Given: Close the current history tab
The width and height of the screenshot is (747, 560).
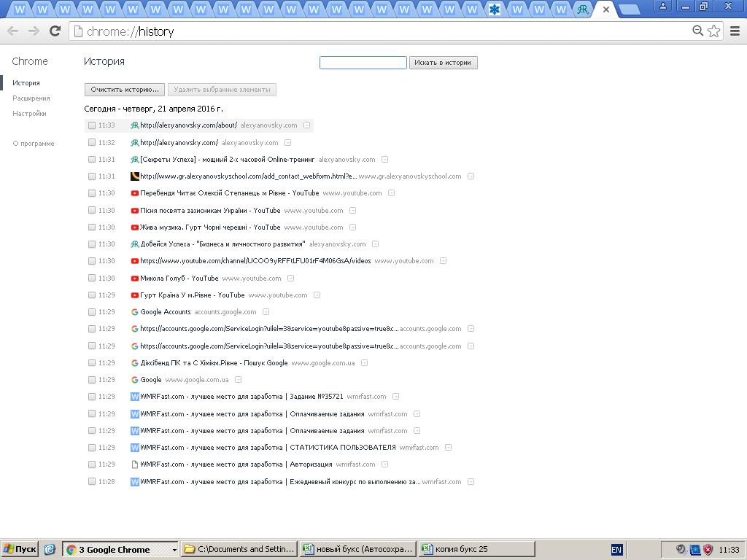Looking at the screenshot, I should [606, 9].
